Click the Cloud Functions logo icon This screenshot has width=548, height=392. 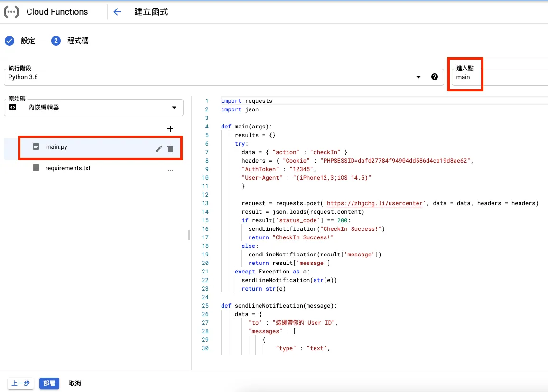[11, 12]
